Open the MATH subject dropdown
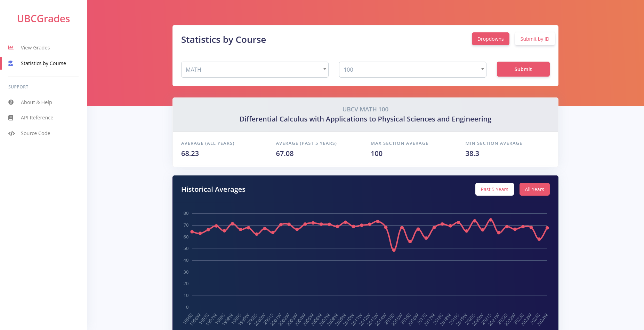644x330 pixels. coord(255,70)
